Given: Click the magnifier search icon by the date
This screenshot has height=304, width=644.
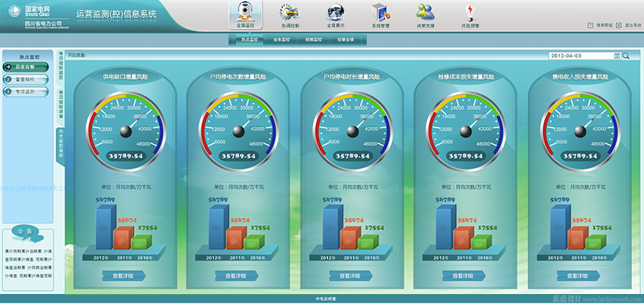Looking at the screenshot, I should 626,56.
